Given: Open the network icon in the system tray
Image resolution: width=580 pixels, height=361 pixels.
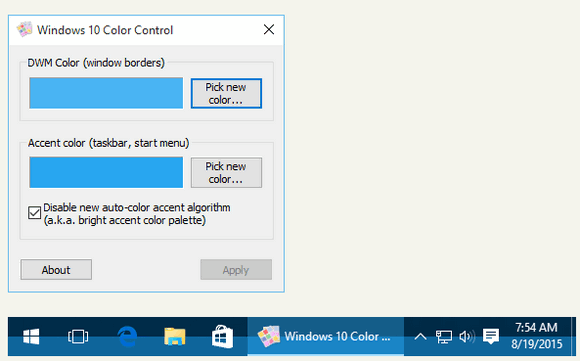Looking at the screenshot, I should point(444,337).
